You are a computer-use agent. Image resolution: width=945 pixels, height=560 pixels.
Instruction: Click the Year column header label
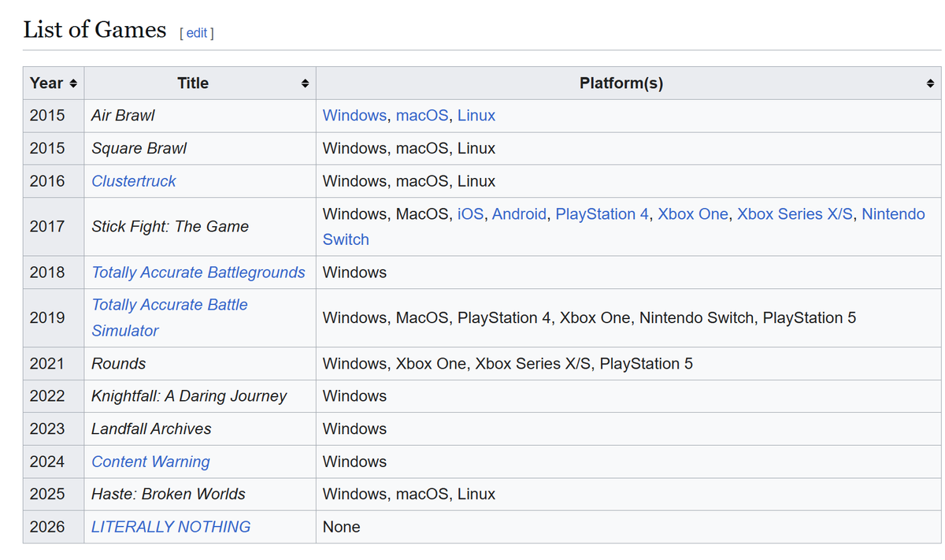pos(46,83)
